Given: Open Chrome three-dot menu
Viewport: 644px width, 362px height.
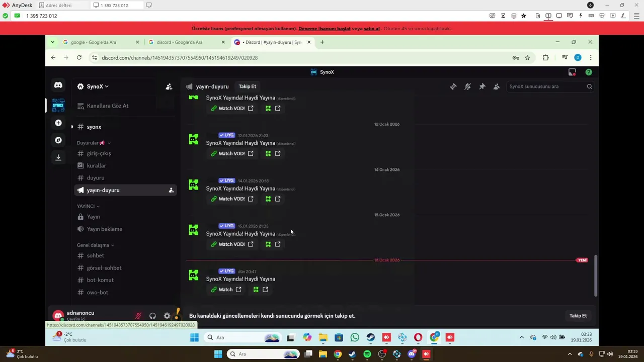Looking at the screenshot, I should click(591, 58).
